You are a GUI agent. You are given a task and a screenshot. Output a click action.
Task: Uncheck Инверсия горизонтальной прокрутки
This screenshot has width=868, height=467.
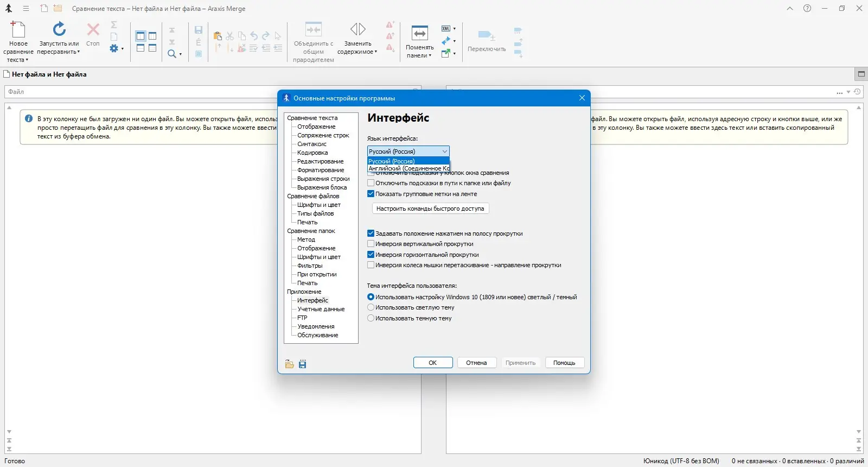click(x=371, y=255)
